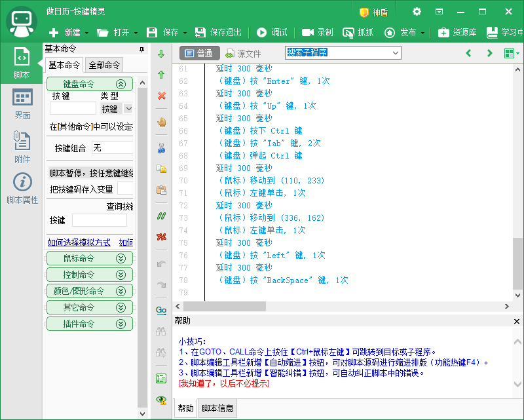Open the 抓抓 capture tool

click(358, 33)
